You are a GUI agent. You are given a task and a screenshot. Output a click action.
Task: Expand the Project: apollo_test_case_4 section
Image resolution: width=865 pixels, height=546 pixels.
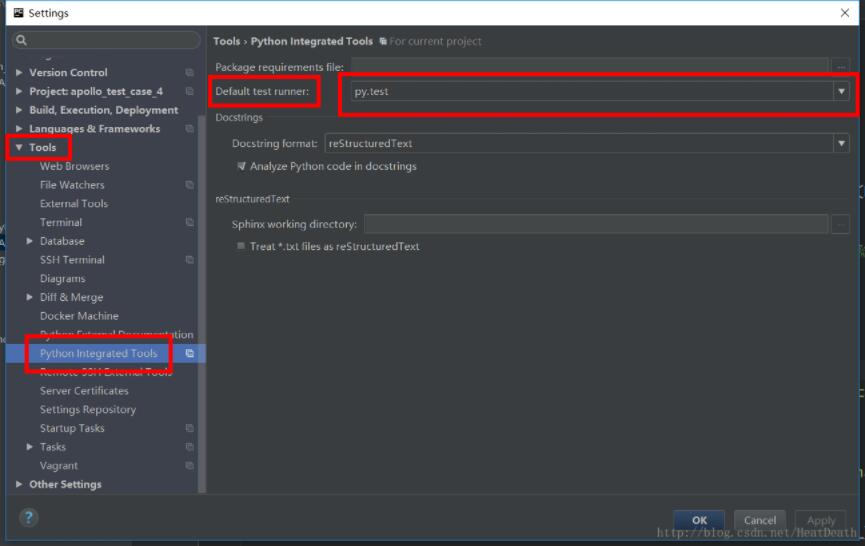pyautogui.click(x=19, y=91)
